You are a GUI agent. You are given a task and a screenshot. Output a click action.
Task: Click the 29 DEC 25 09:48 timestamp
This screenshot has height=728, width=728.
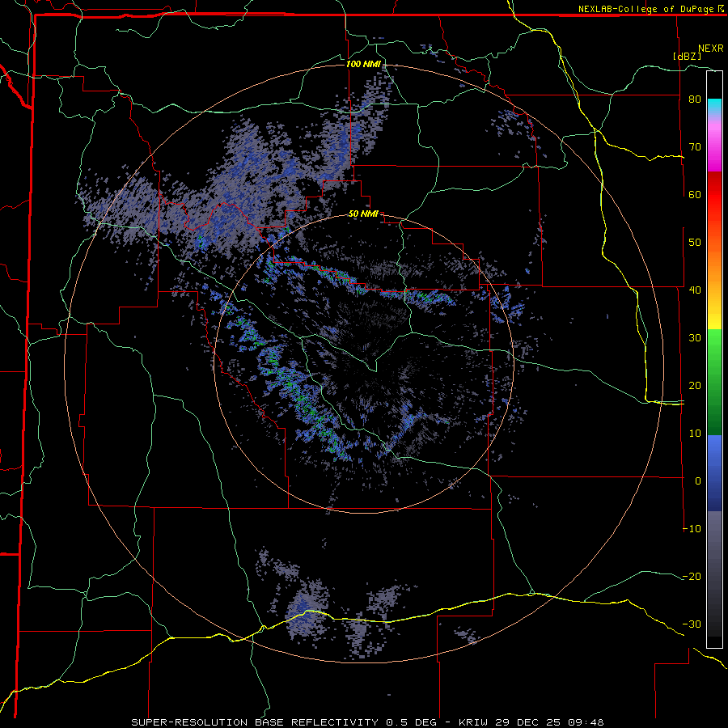pos(551,722)
